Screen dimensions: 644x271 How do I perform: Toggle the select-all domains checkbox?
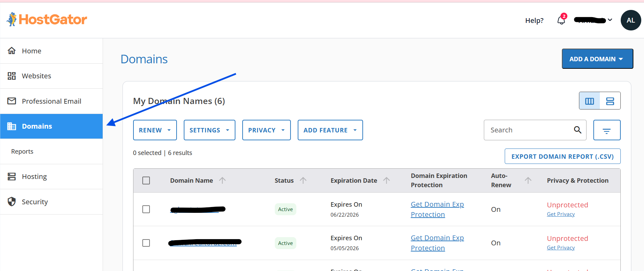(x=146, y=180)
